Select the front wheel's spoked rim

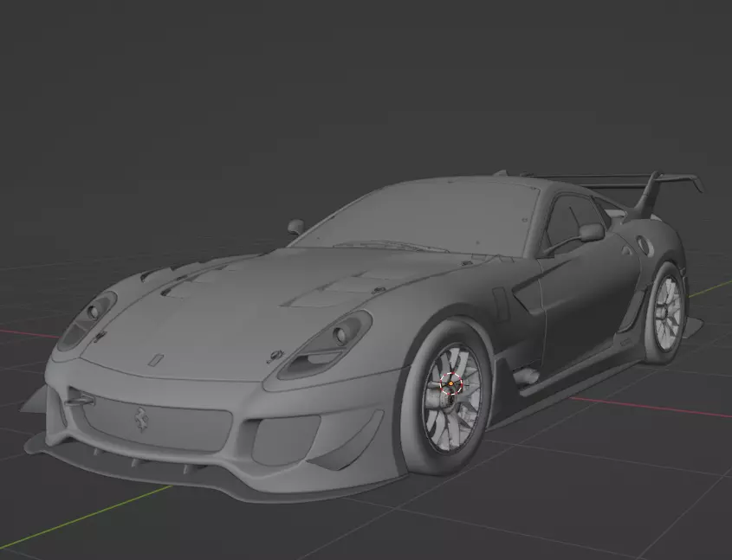452,398
